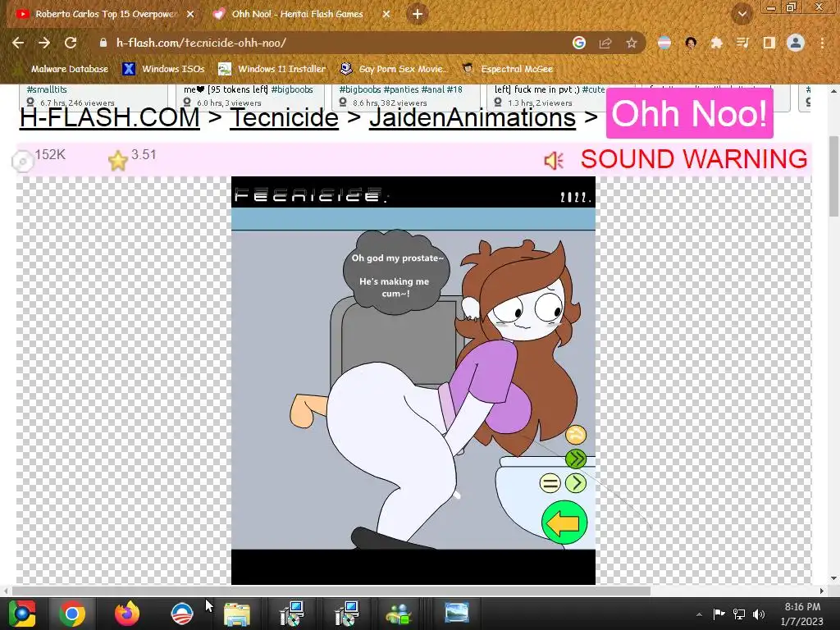Close the Roberto Carlos Top 15 tab
The height and width of the screenshot is (630, 840).
click(x=190, y=15)
